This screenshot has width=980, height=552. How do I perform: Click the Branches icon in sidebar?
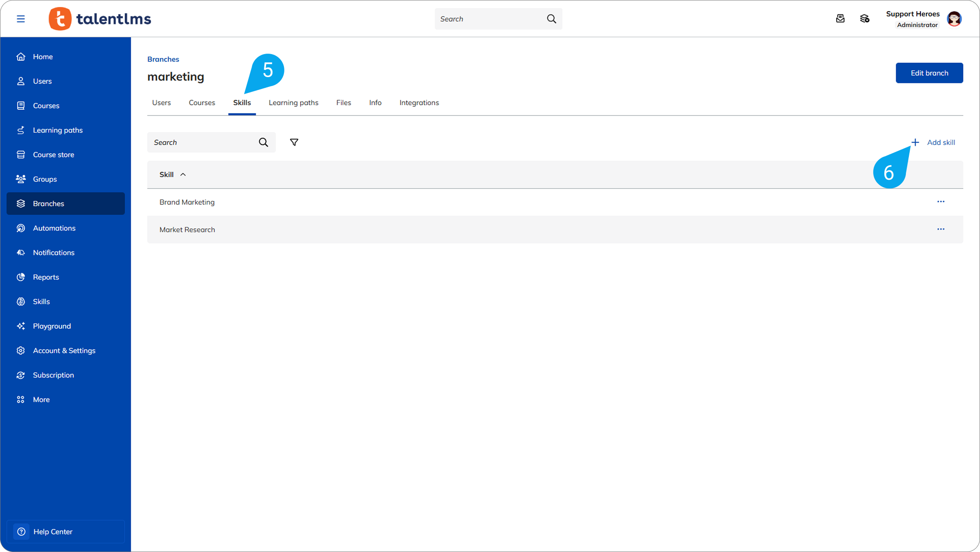pyautogui.click(x=21, y=204)
